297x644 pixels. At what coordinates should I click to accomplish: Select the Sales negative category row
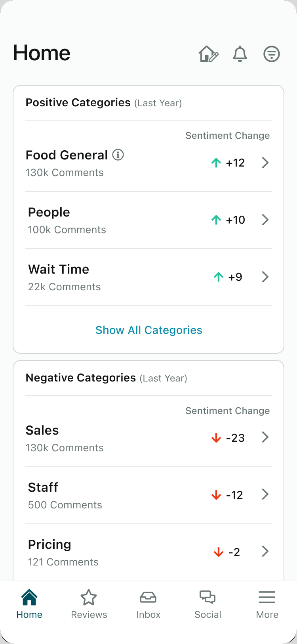pos(148,438)
